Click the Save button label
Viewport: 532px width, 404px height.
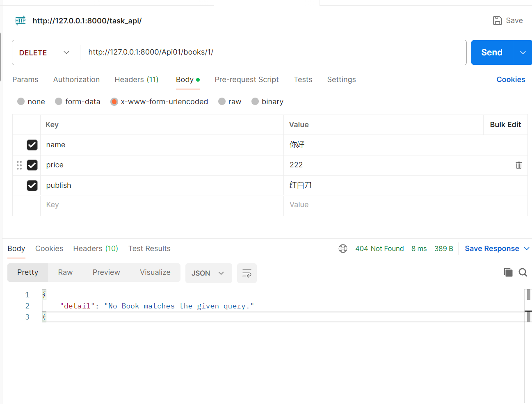pos(514,21)
